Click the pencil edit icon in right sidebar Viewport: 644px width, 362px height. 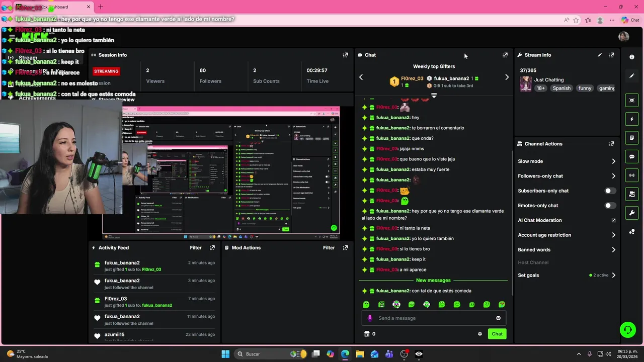click(632, 76)
